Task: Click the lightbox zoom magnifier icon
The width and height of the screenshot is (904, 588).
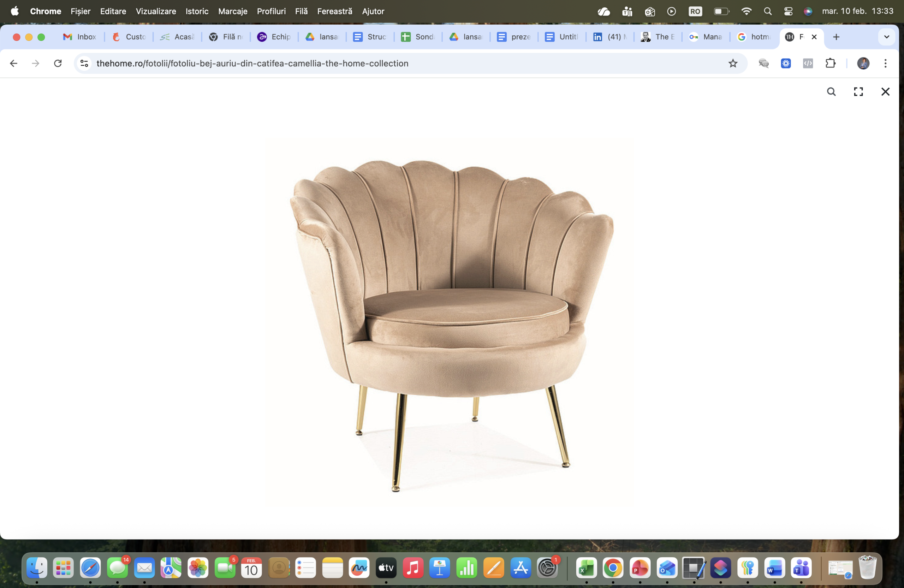Action: tap(831, 91)
